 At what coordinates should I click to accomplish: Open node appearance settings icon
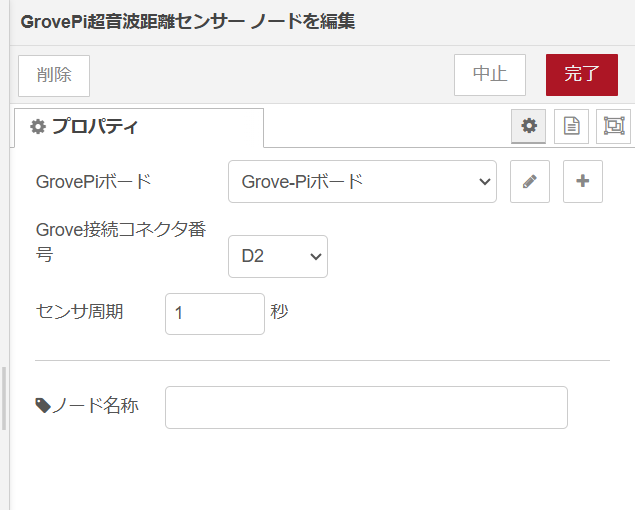click(x=614, y=126)
